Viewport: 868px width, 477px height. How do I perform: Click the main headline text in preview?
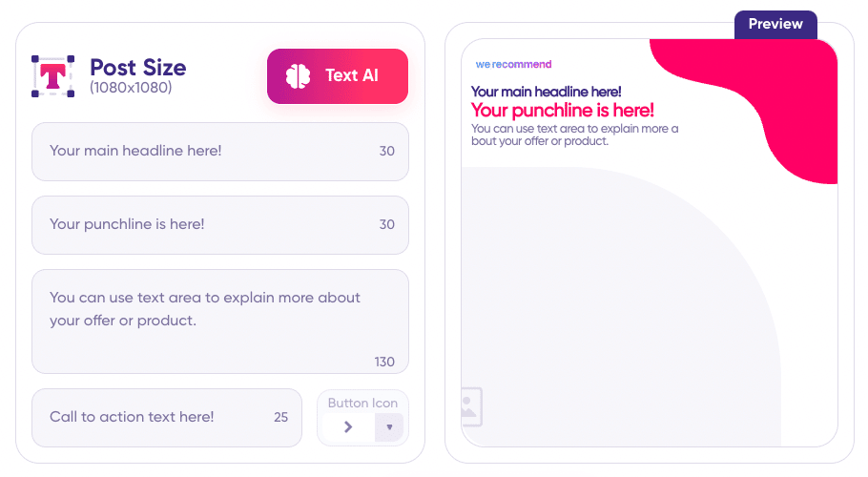tap(546, 92)
